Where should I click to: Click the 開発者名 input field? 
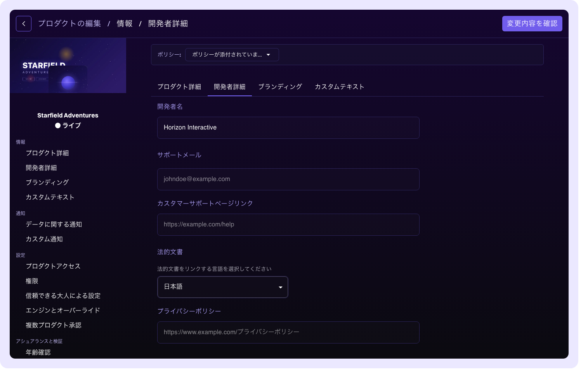(x=288, y=128)
